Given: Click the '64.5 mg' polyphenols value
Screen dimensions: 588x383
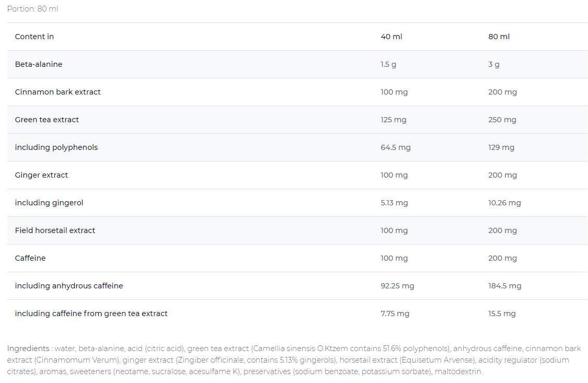Looking at the screenshot, I should click(396, 148).
